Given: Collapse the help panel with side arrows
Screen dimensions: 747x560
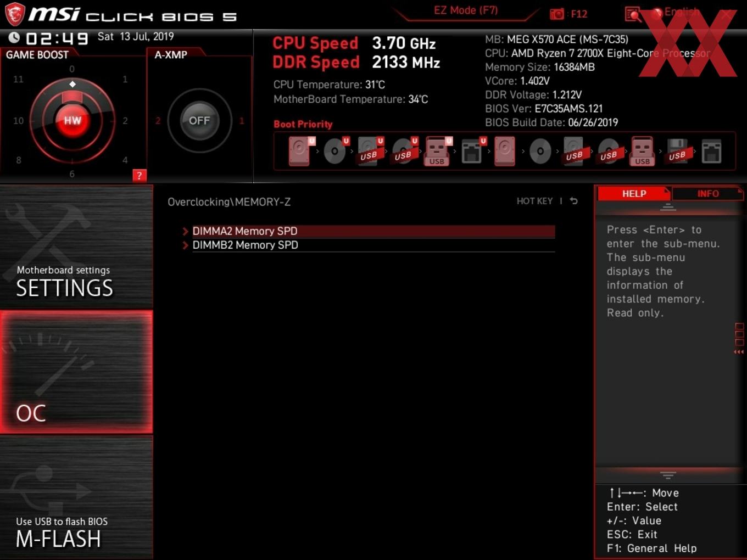Looking at the screenshot, I should (739, 352).
